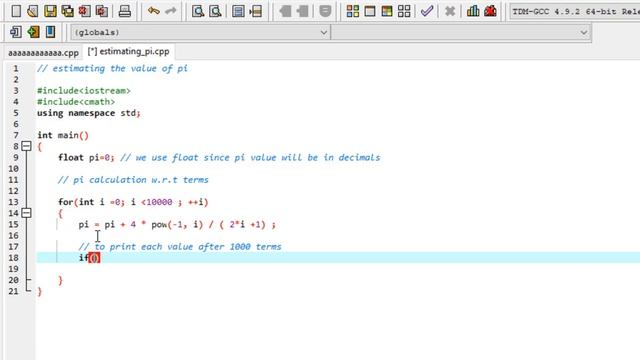Click the for loop header on line 13

point(133,202)
